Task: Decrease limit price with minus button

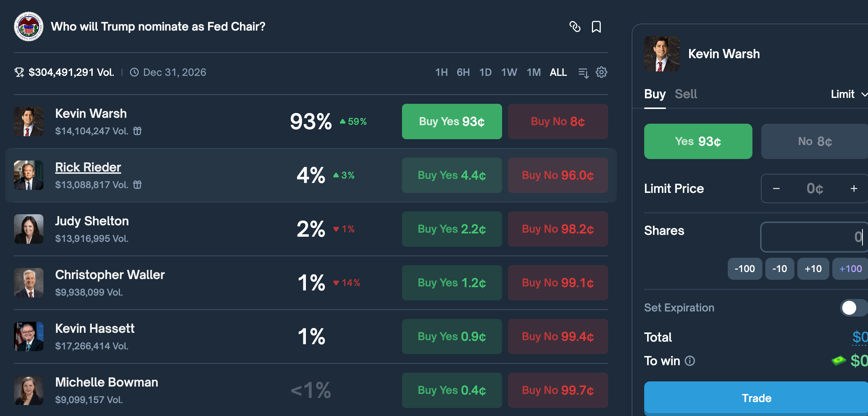Action: click(x=776, y=188)
